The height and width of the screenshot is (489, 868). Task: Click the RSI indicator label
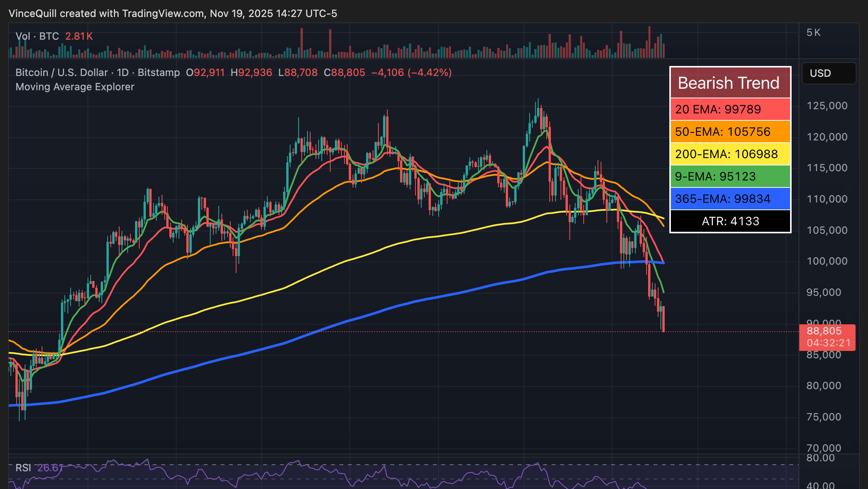tap(23, 468)
